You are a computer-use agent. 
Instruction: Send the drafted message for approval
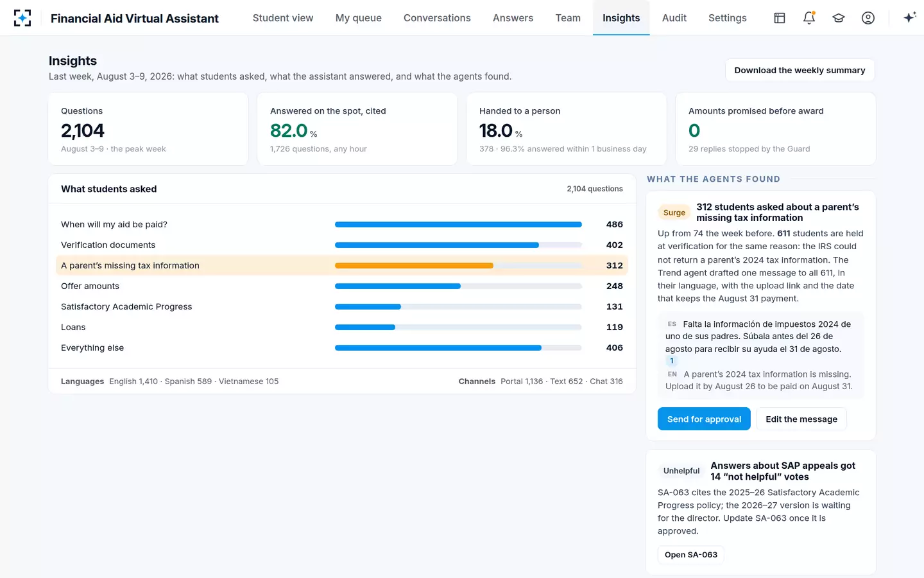704,419
